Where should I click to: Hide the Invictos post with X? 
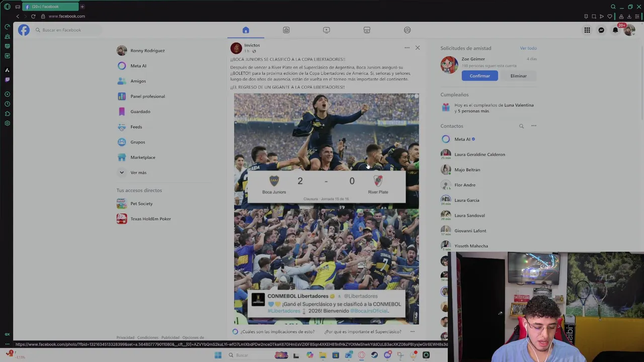[417, 48]
